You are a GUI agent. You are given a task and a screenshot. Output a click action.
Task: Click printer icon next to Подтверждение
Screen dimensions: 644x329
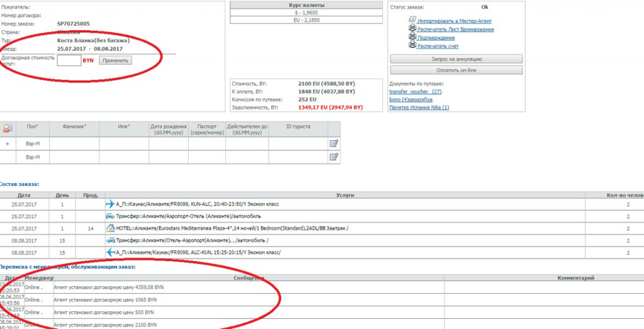pos(412,37)
